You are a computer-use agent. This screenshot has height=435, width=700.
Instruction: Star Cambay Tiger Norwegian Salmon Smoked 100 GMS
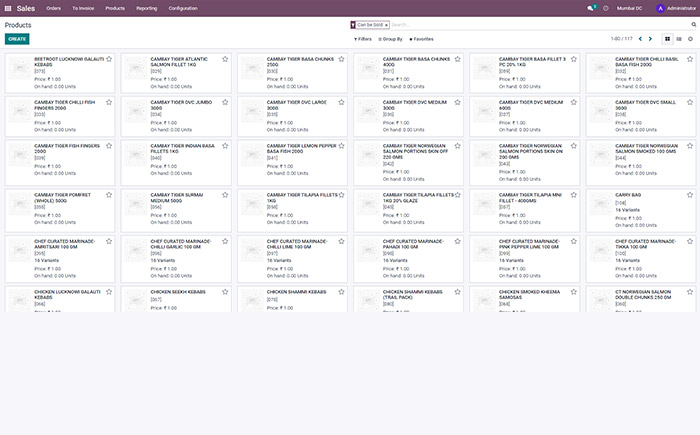coord(690,146)
